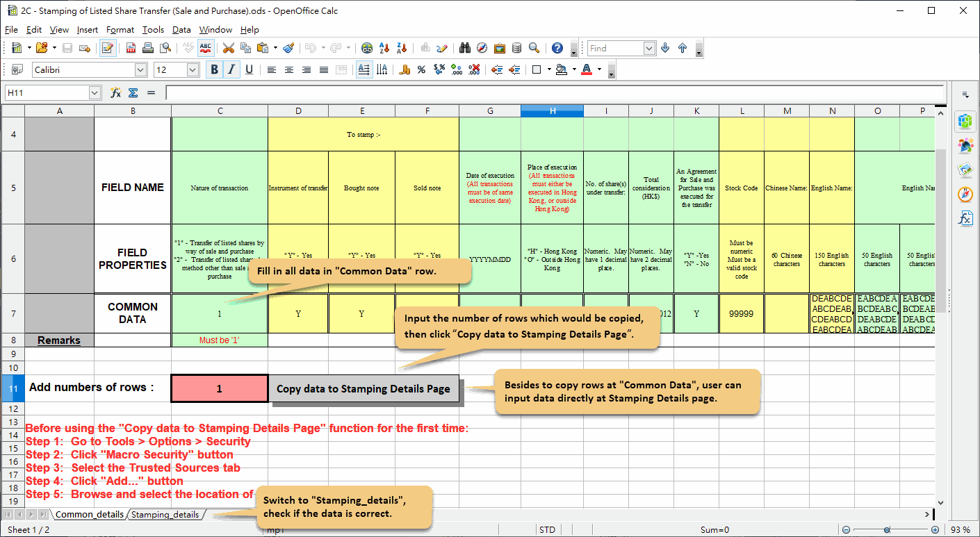Image resolution: width=980 pixels, height=537 pixels.
Task: Open Find & Replace binoculars
Action: [x=465, y=48]
